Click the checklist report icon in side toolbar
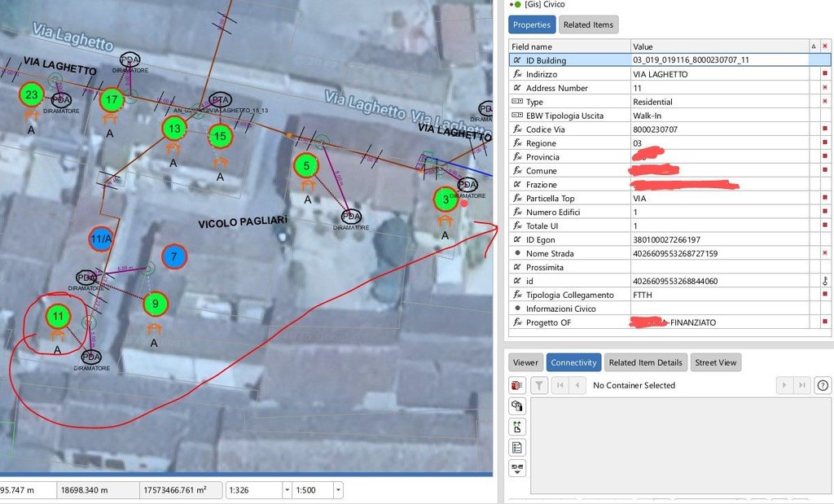 tap(516, 447)
